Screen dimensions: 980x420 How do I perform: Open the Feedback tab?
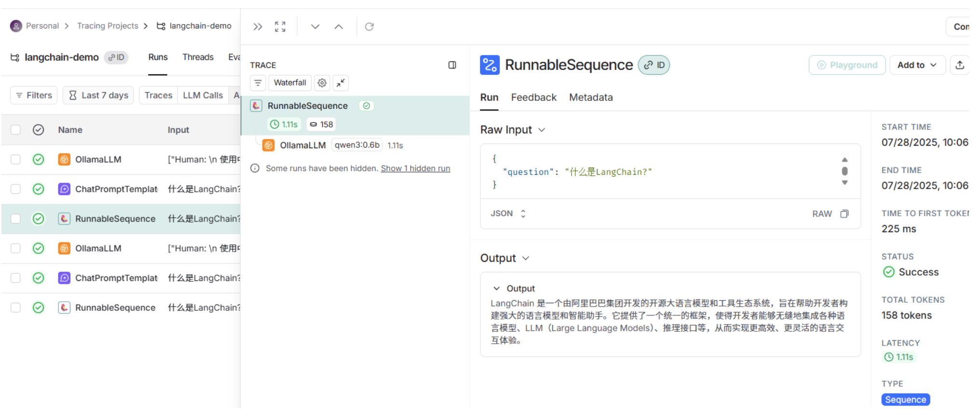pos(533,98)
